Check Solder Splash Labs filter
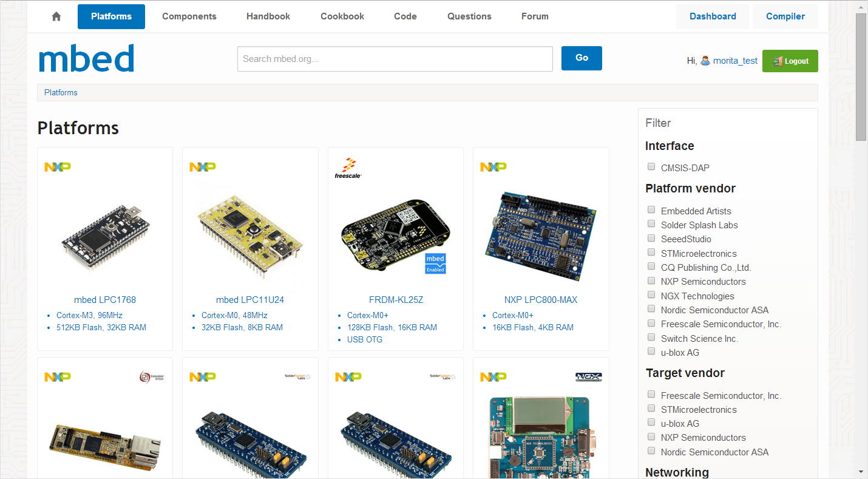 [x=651, y=223]
